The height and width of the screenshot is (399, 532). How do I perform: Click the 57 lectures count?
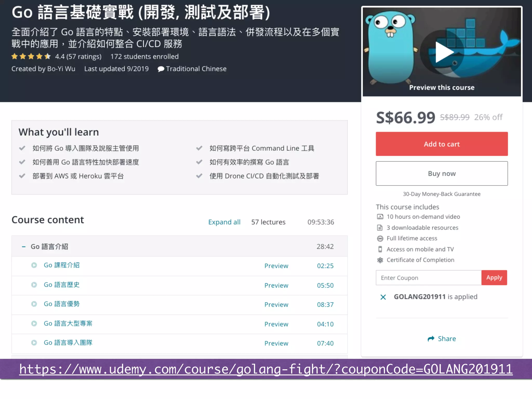click(x=268, y=222)
